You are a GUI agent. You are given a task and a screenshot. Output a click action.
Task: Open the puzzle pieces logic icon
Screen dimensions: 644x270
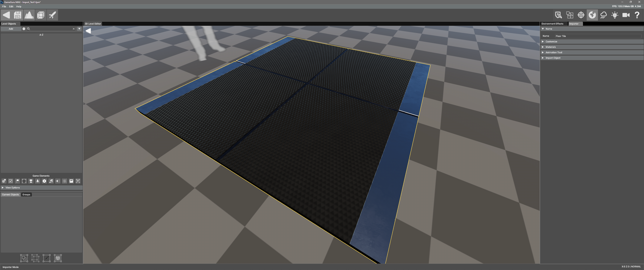569,15
